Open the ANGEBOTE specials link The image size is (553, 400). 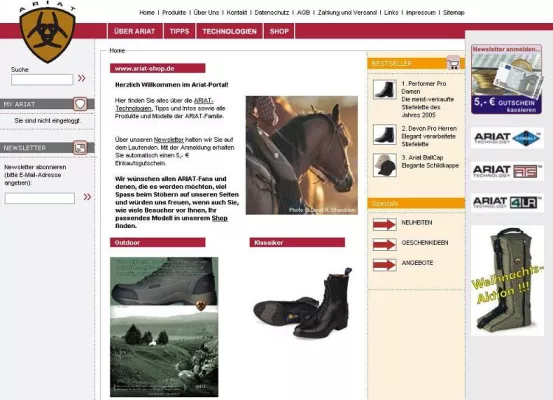417,263
